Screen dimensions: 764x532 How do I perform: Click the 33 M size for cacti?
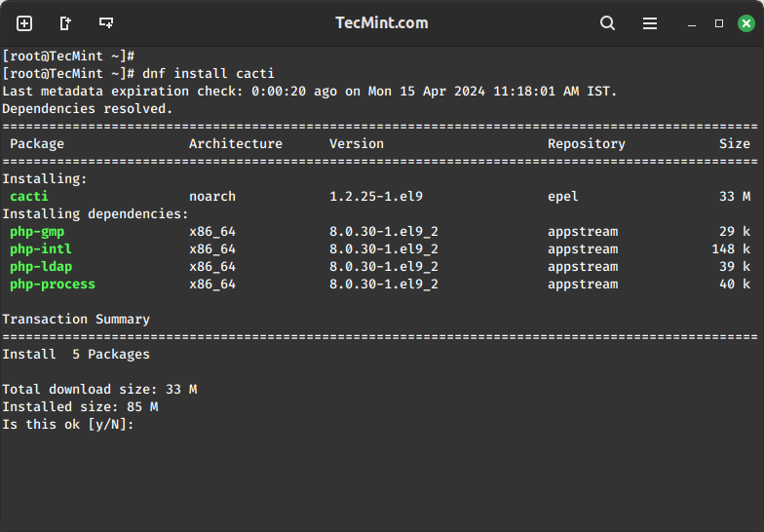735,197
